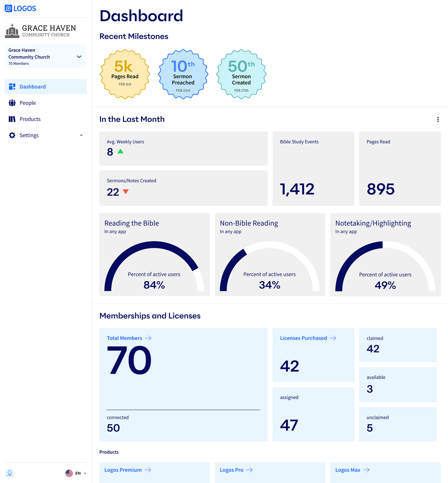Click the Products books icon
The image size is (448, 483).
[x=12, y=119]
